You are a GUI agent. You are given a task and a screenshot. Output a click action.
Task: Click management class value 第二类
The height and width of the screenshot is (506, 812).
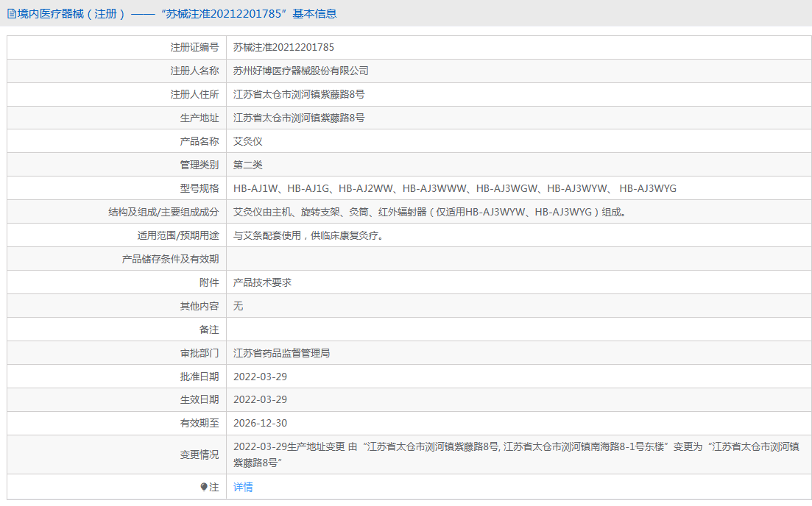pyautogui.click(x=247, y=165)
